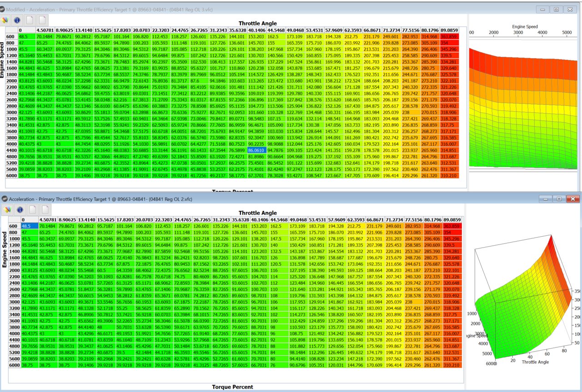Click Torque Percent label below OL 2 table
The width and height of the screenshot is (582, 392).
click(x=232, y=387)
